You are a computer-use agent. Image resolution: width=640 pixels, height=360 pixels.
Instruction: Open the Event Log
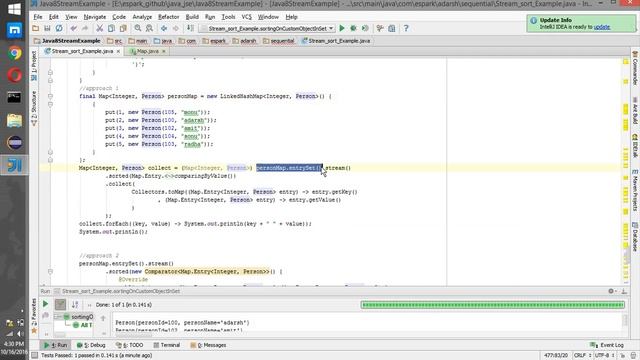[x=607, y=345]
